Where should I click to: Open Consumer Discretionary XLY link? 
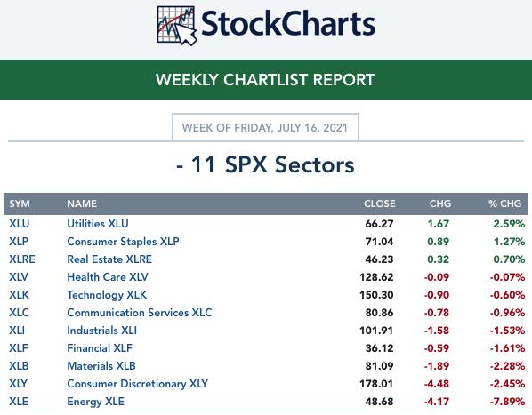[137, 384]
